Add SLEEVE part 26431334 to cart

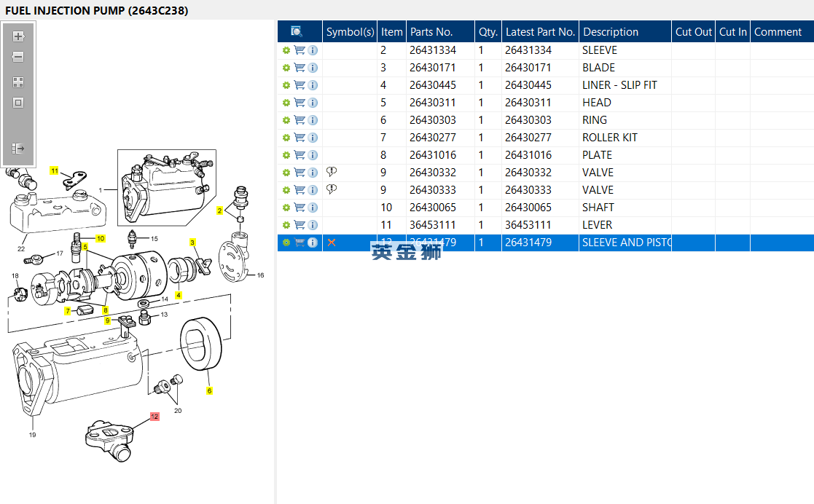point(300,50)
